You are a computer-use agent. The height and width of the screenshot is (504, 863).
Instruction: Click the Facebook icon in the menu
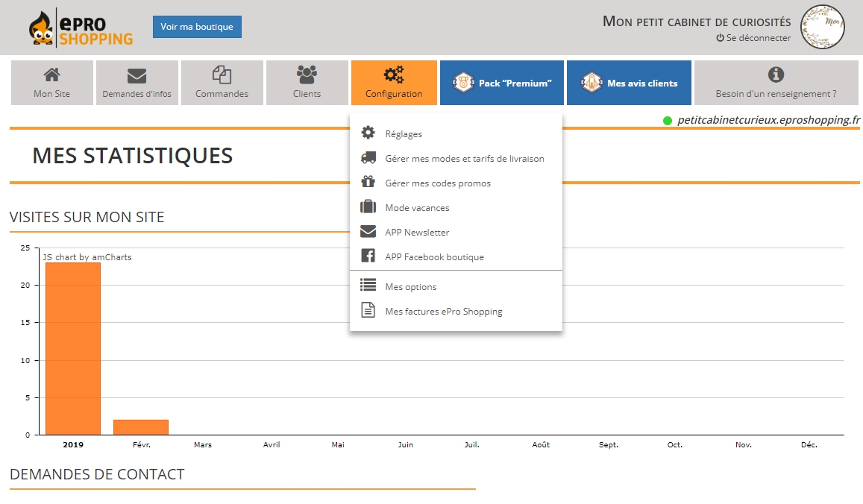click(368, 256)
